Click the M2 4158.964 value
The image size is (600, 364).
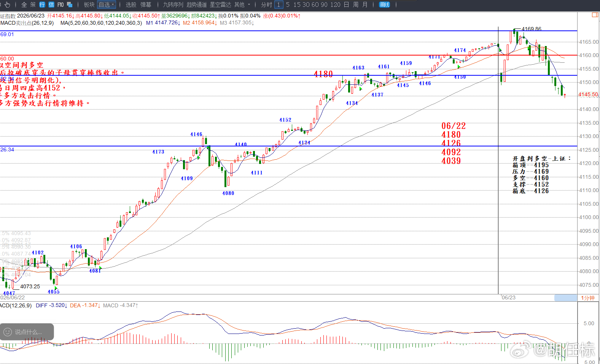point(200,23)
